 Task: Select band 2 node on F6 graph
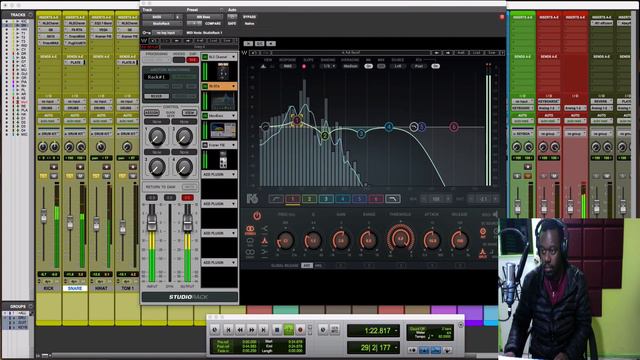(325, 136)
